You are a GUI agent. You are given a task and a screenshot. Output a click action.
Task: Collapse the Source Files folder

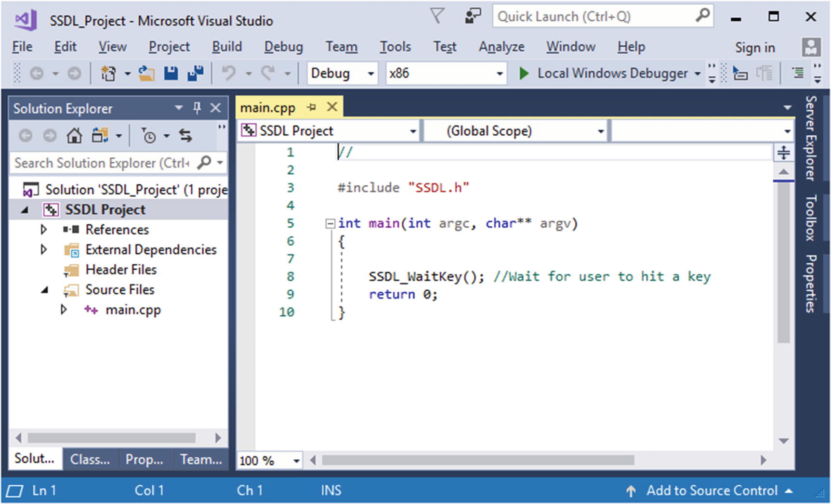(45, 290)
